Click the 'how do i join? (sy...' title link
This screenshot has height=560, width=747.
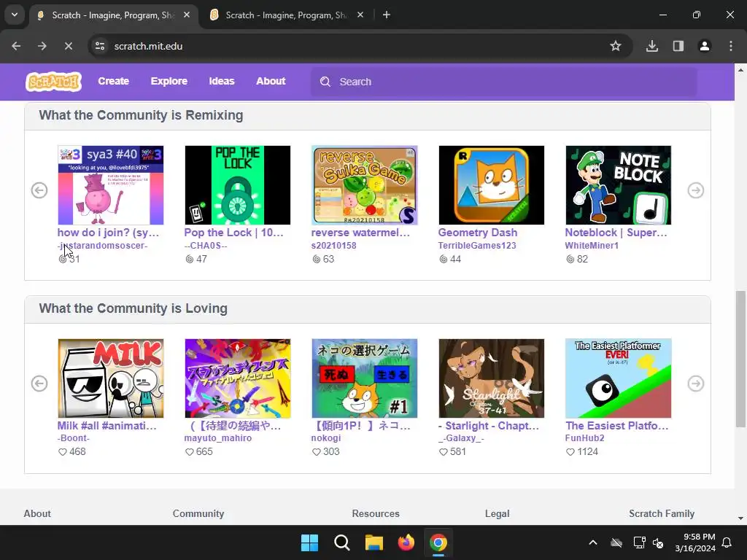[108, 233]
